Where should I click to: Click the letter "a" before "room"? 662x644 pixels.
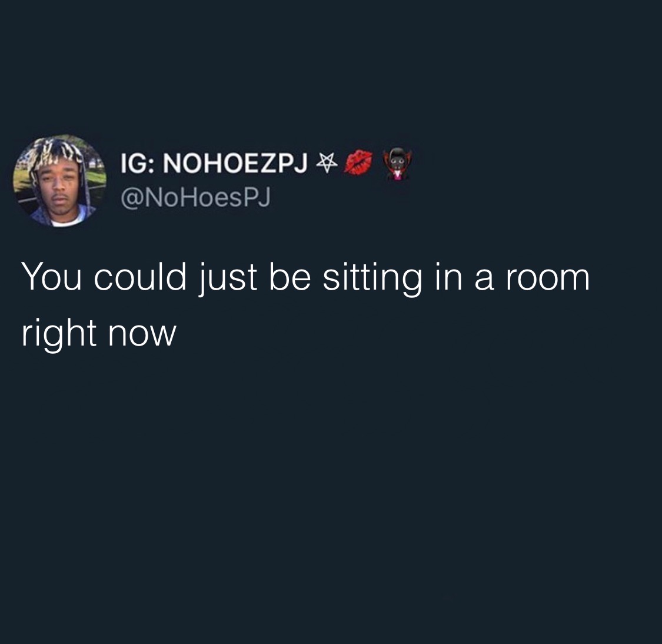click(x=484, y=280)
